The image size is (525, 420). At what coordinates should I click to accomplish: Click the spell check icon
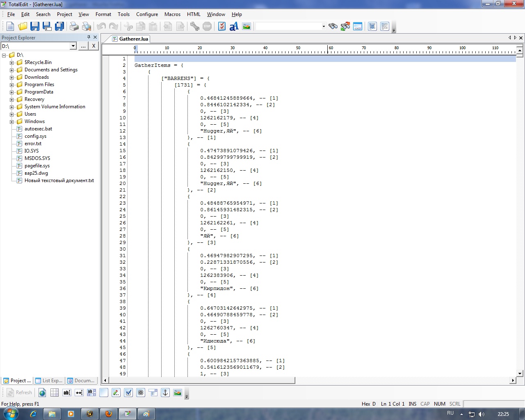(222, 27)
